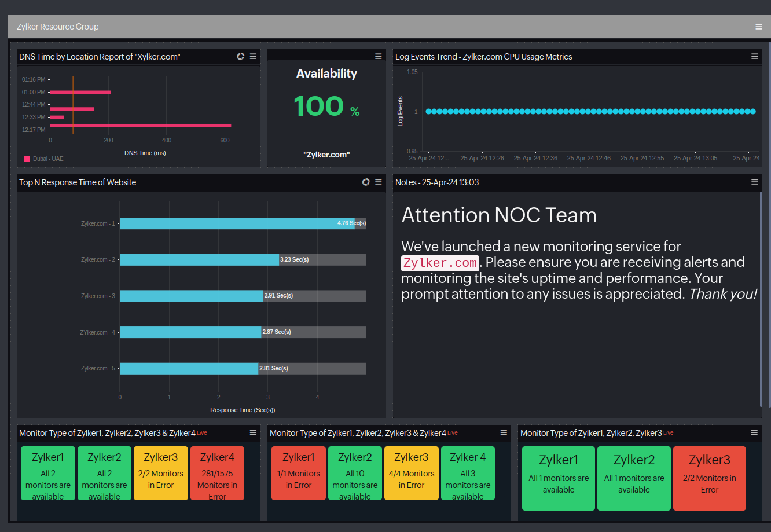This screenshot has height=532, width=771.
Task: Click the pink Dubai - UAE legend swatch
Action: click(x=27, y=159)
